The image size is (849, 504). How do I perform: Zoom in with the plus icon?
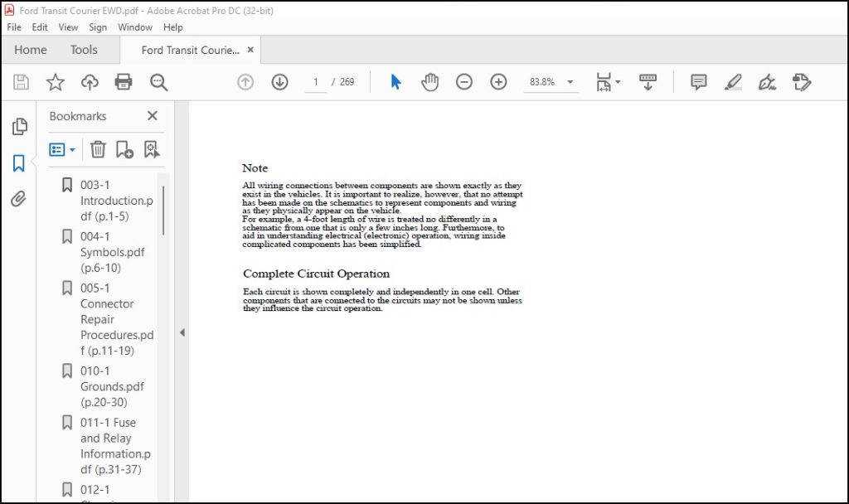click(x=498, y=82)
